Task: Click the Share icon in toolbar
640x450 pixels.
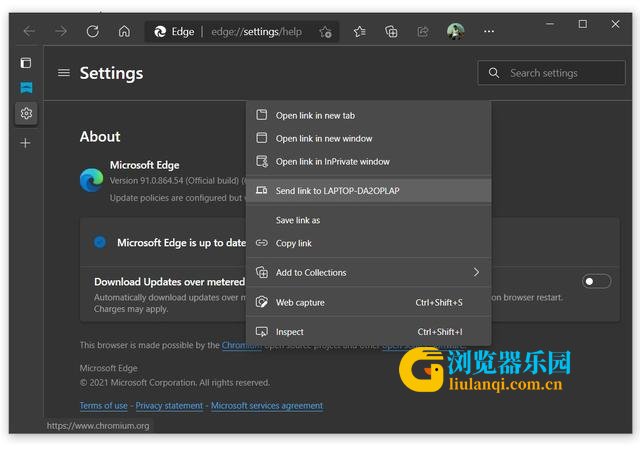Action: (423, 31)
